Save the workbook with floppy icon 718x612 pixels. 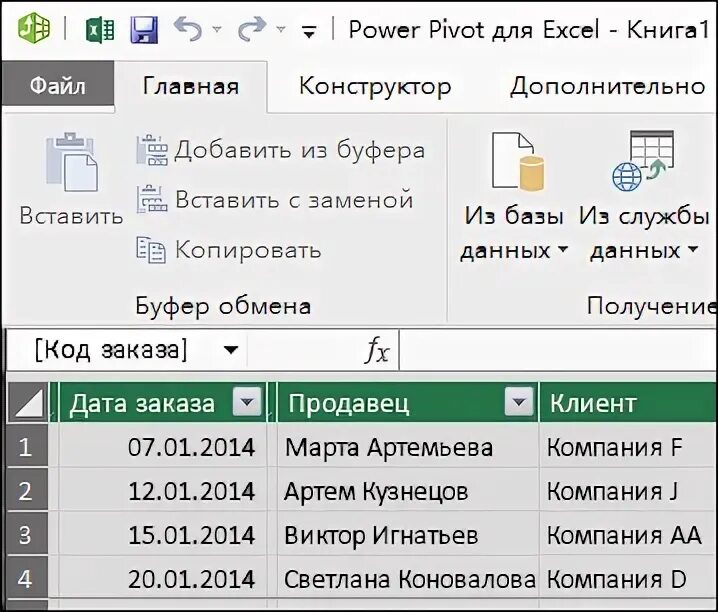[x=144, y=30]
